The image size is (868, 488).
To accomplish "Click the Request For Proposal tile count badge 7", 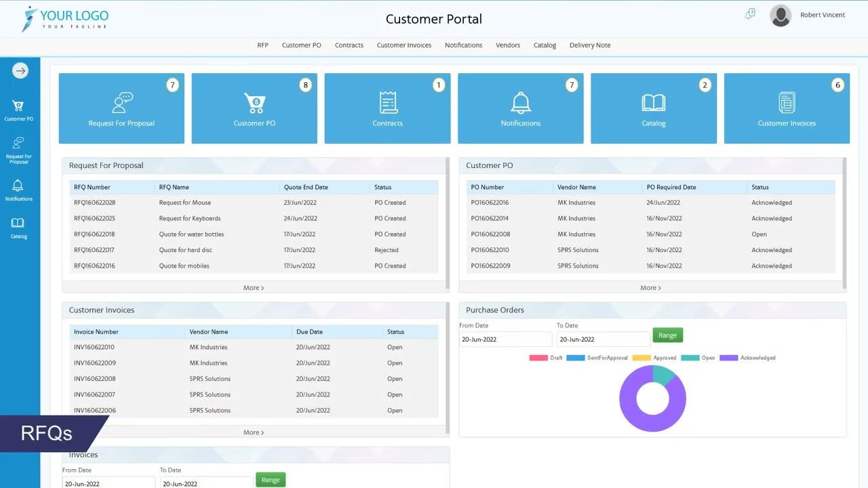I will point(172,85).
